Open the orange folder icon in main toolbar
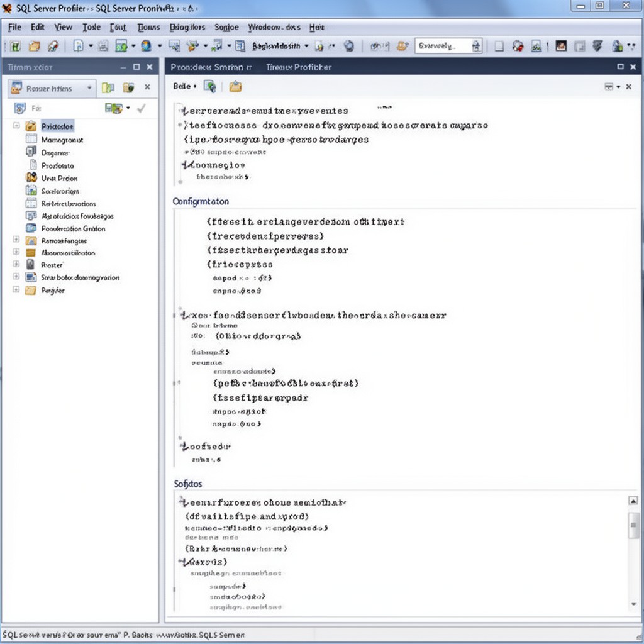Viewport: 644px width, 644px height. pos(34,46)
